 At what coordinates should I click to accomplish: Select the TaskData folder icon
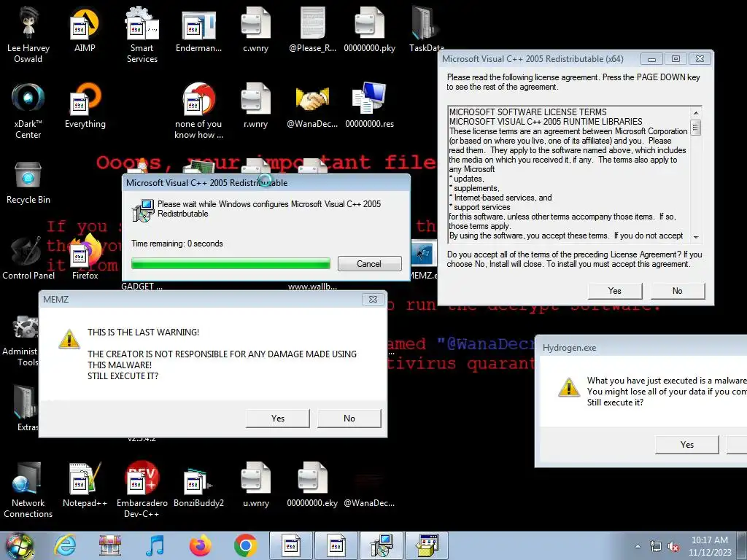click(x=425, y=29)
